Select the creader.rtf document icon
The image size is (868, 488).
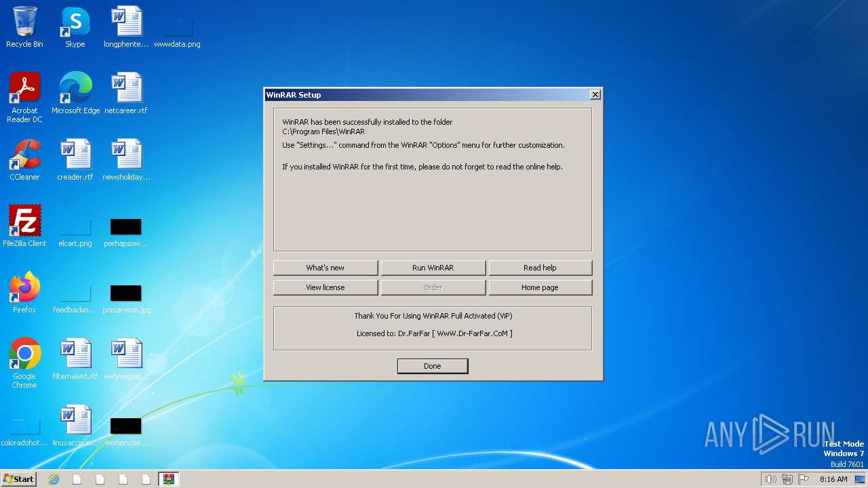click(75, 160)
